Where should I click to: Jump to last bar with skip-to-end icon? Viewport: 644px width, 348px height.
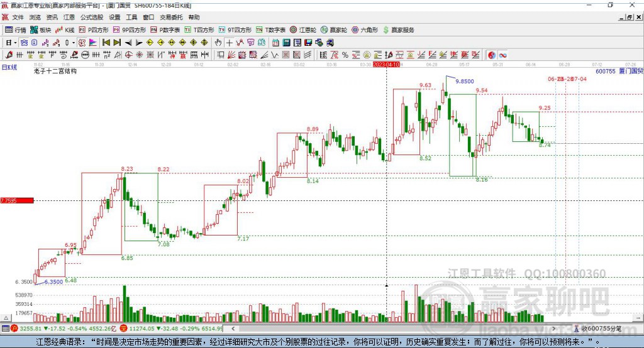click(x=117, y=43)
